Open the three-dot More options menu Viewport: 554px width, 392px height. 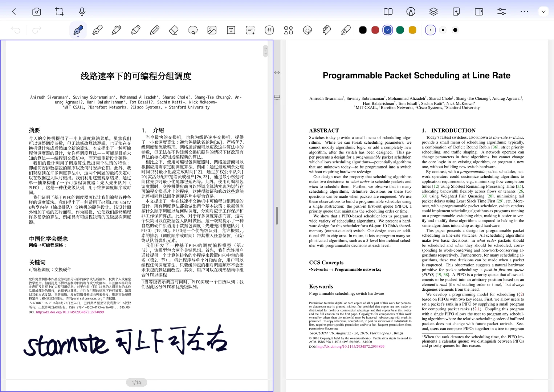pos(524,12)
